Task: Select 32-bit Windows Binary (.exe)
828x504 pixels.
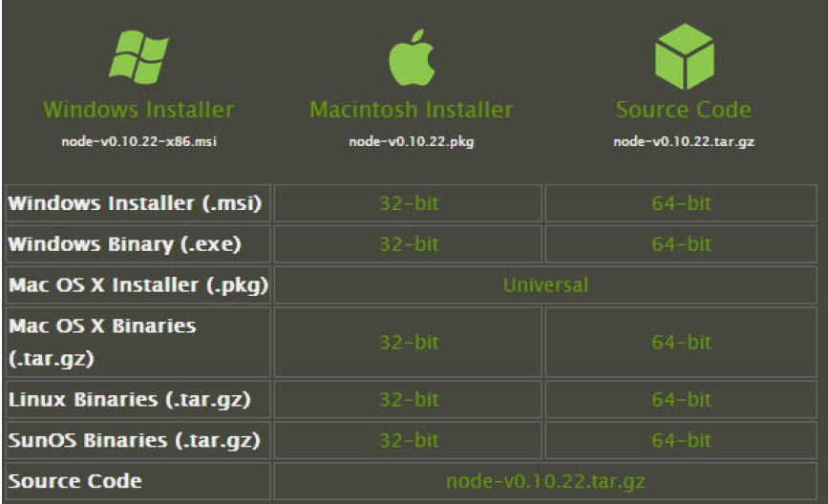Action: pos(410,244)
